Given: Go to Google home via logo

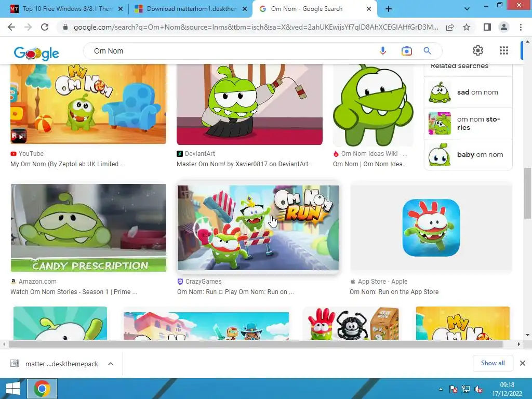Looking at the screenshot, I should 36,54.
